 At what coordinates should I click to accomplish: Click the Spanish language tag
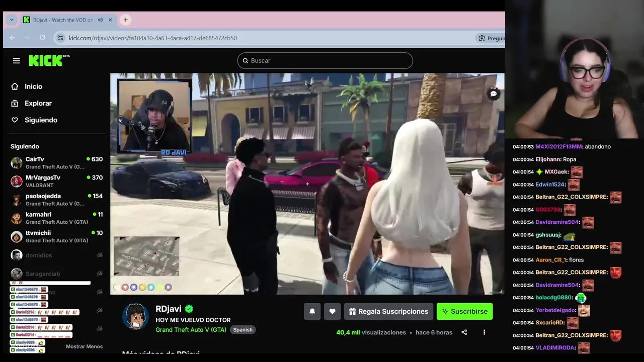coord(243,330)
